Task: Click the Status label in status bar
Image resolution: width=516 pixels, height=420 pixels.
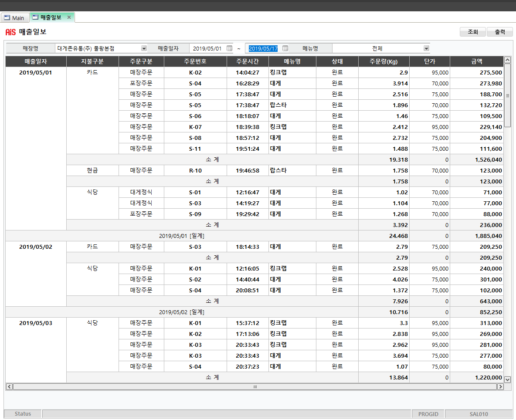Action: tap(23, 414)
